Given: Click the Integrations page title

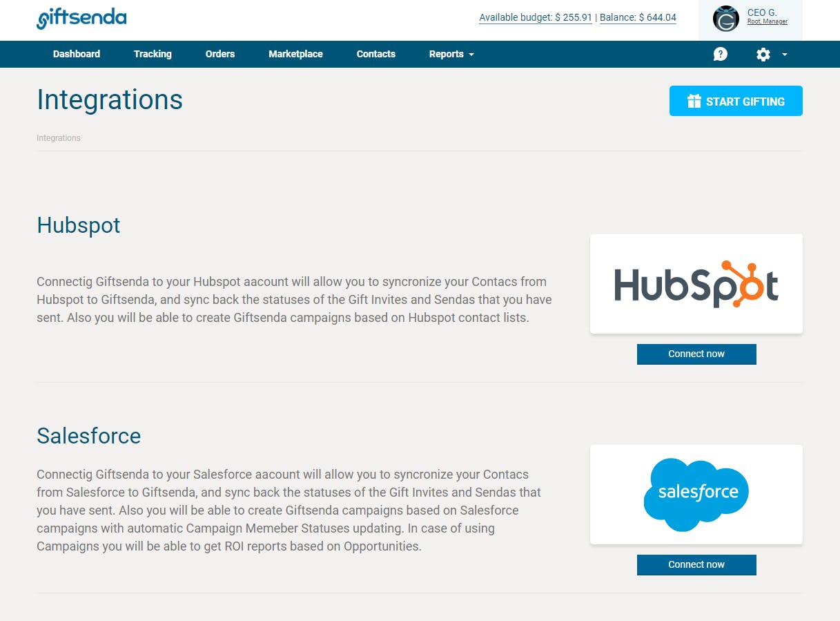Looking at the screenshot, I should (110, 99).
